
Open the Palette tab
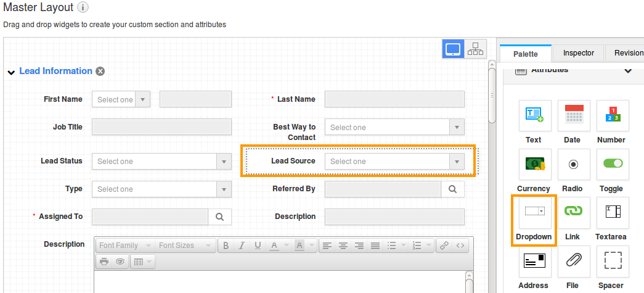click(x=525, y=54)
